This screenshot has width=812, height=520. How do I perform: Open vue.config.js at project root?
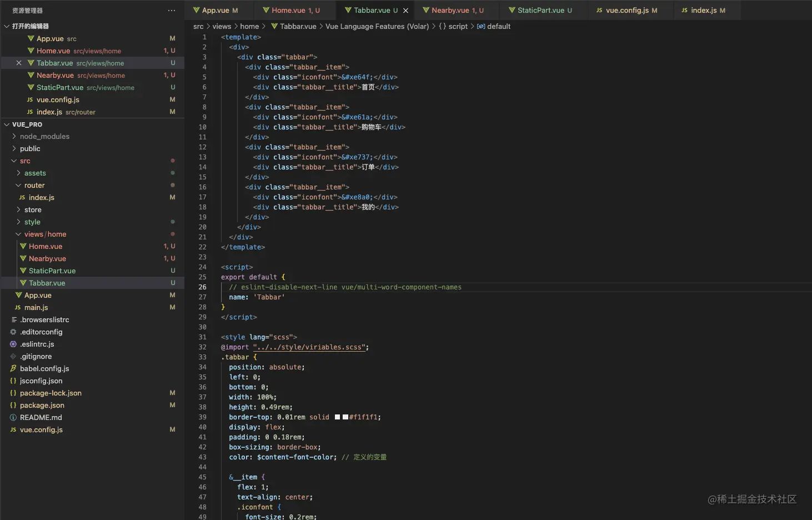(92, 429)
